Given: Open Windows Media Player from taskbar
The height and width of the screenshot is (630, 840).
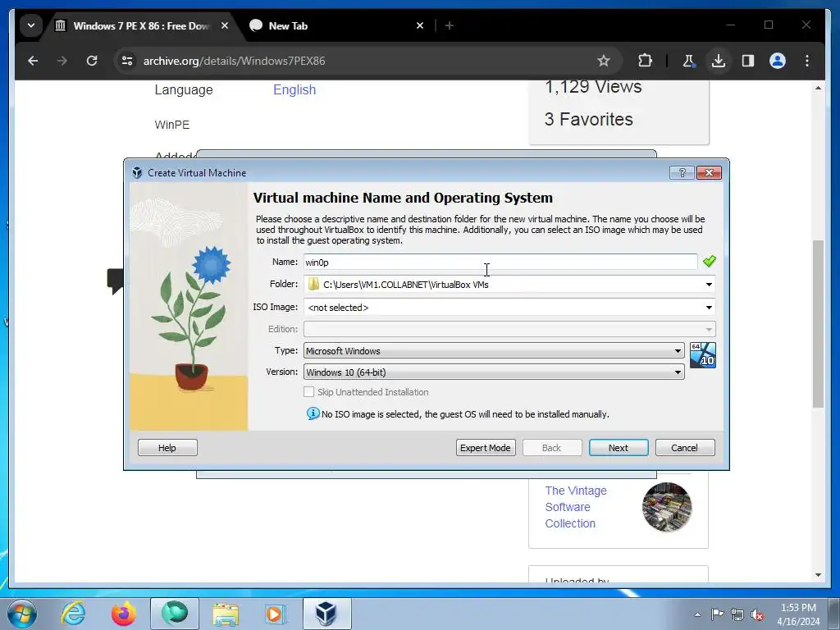Looking at the screenshot, I should (276, 614).
